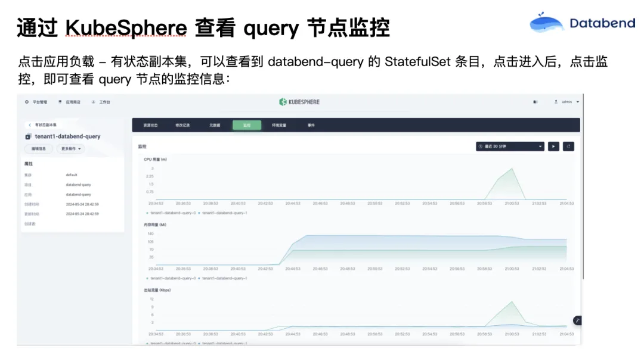
Task: Click creation time 2024-05-24 20:42:59
Action: point(82,204)
